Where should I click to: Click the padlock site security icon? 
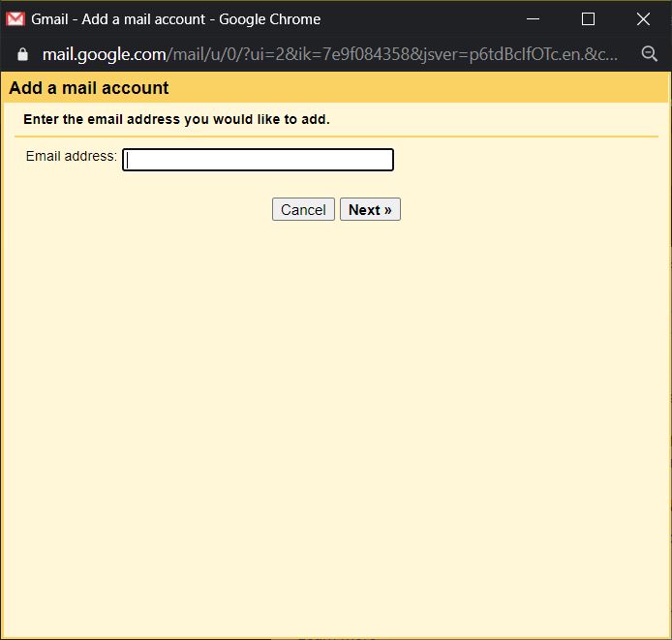[23, 54]
